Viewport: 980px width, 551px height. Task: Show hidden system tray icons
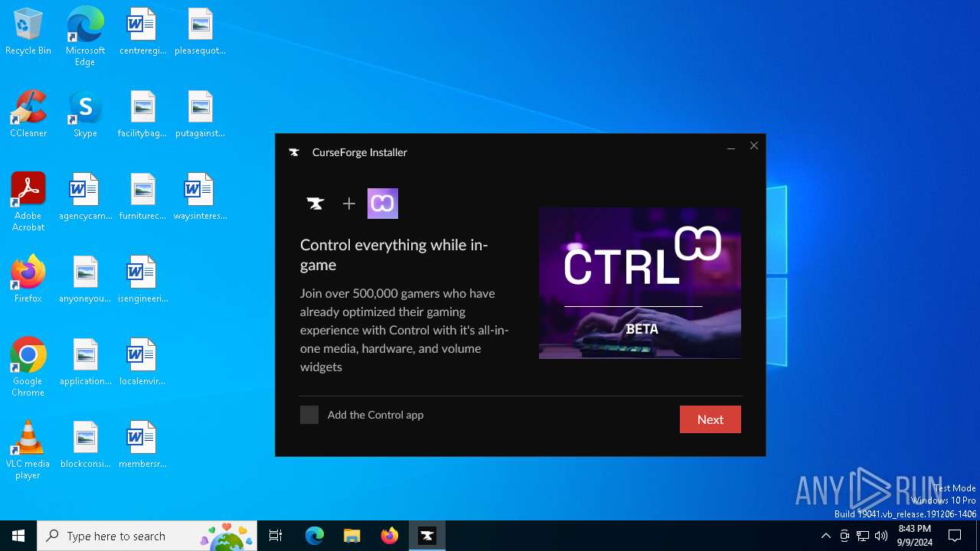[x=825, y=536]
